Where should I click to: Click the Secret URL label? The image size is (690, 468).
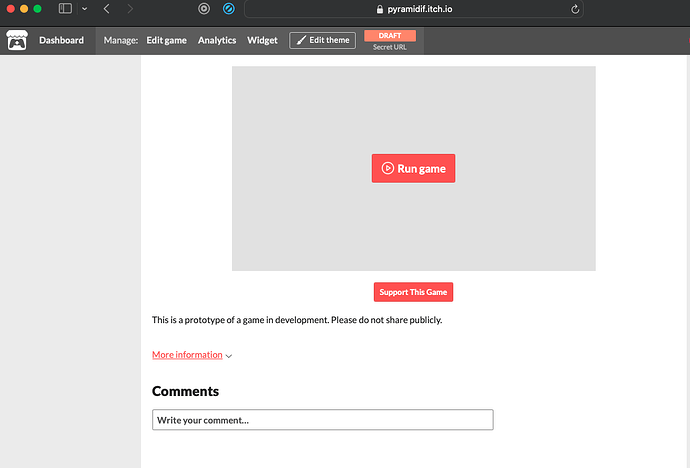[x=389, y=47]
